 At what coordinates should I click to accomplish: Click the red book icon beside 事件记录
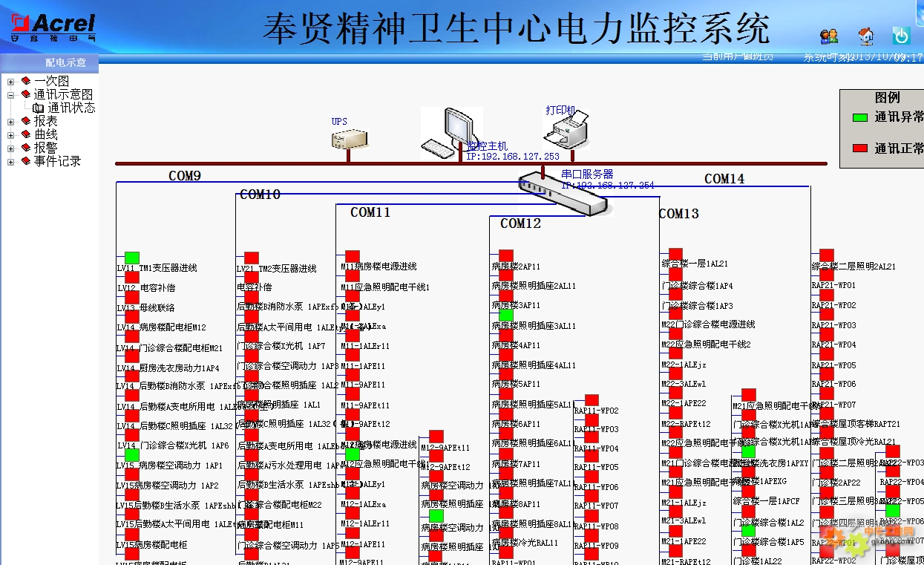coord(26,161)
